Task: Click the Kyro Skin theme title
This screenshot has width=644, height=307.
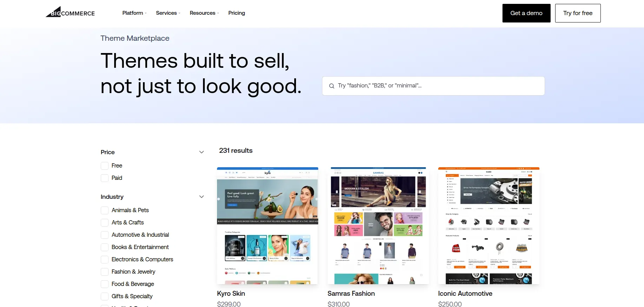Action: [231, 294]
